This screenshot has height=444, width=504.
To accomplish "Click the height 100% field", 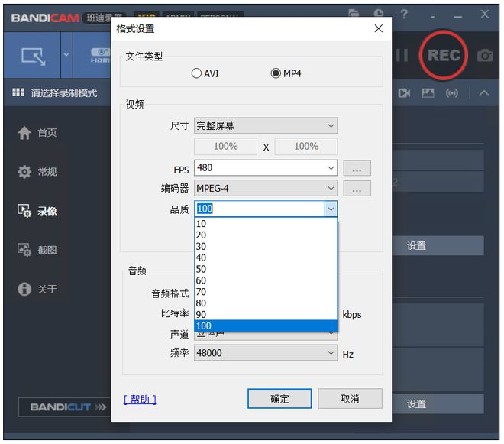I will (306, 147).
